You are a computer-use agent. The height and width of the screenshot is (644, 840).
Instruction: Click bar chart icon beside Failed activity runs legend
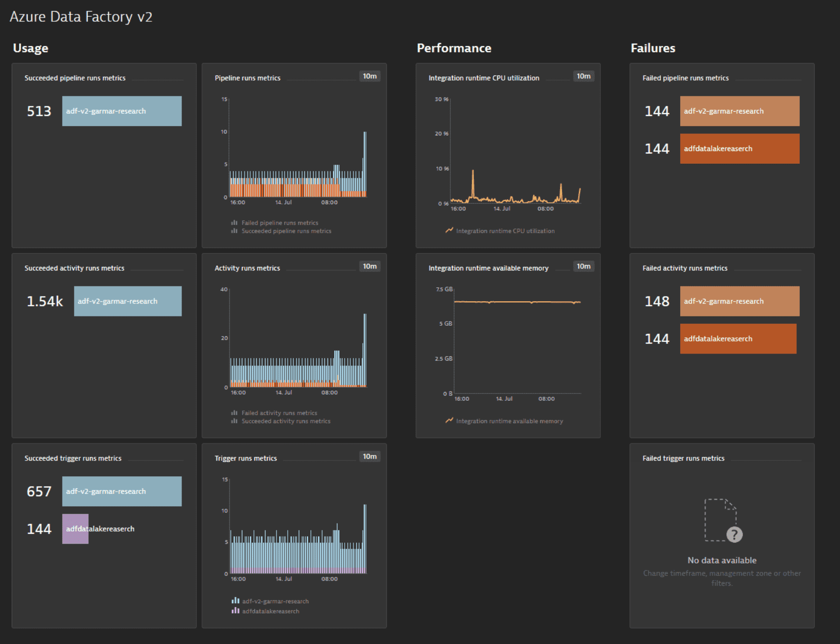234,413
